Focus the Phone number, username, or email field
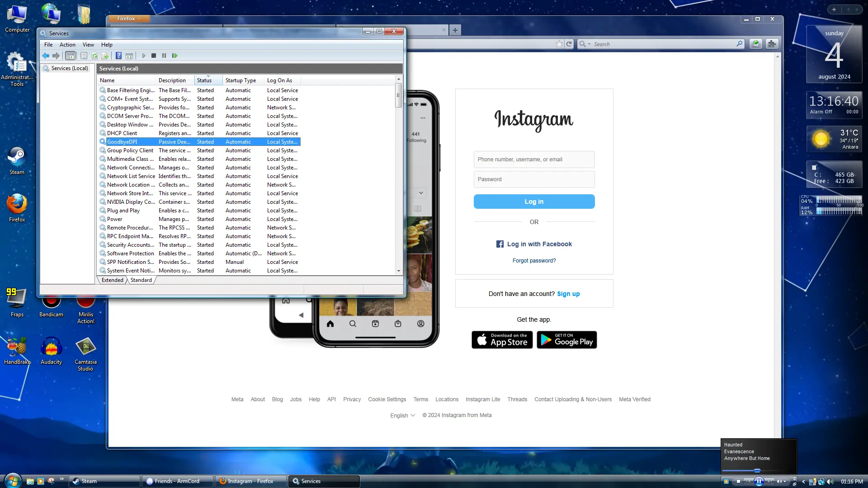868x488 pixels. (534, 160)
